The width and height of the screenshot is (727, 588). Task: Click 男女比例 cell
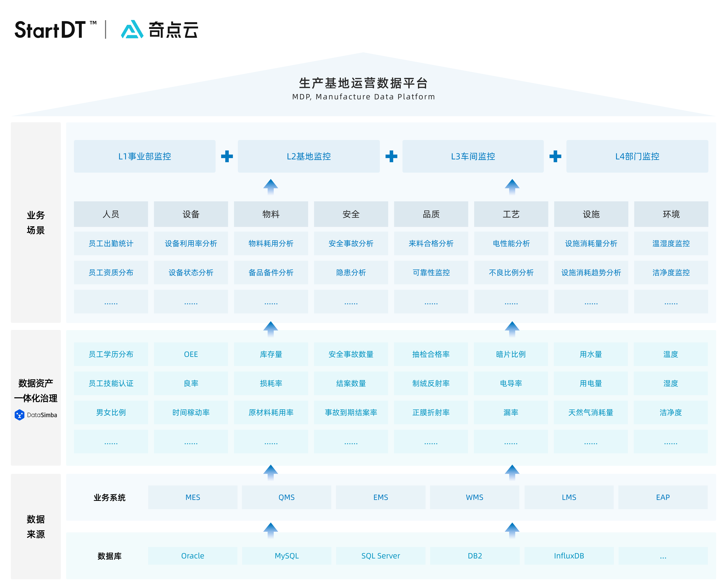[111, 412]
